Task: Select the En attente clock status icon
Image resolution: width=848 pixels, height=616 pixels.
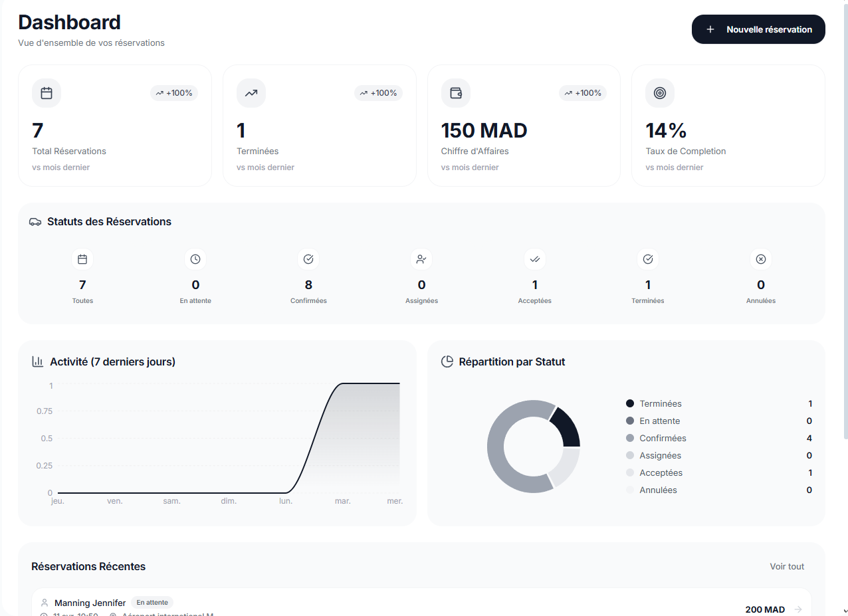Action: [x=195, y=259]
